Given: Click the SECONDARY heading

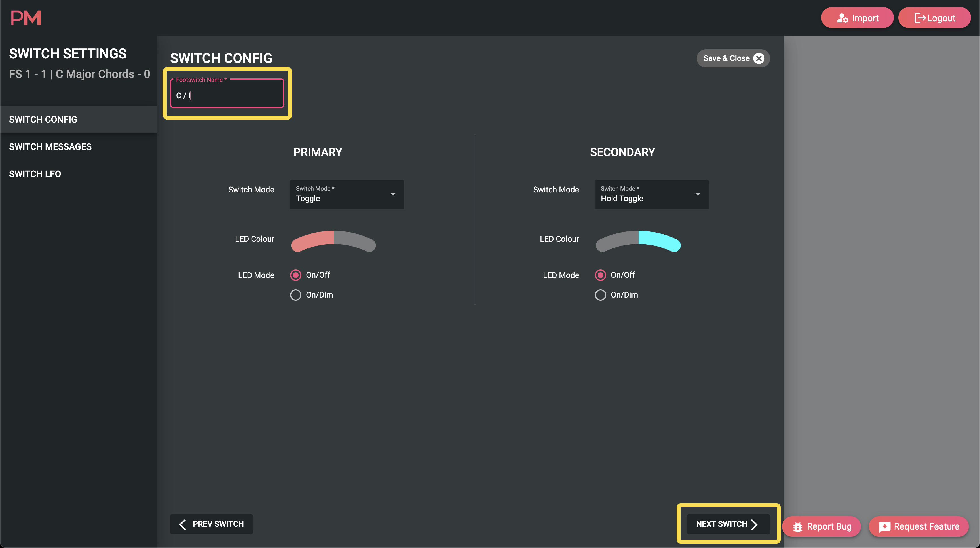Looking at the screenshot, I should 622,152.
